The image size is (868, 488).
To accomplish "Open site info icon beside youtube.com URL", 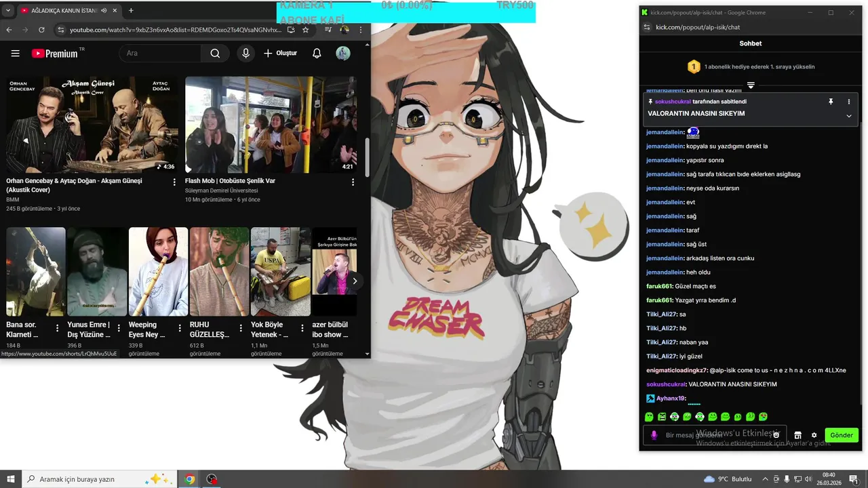I will click(x=61, y=30).
